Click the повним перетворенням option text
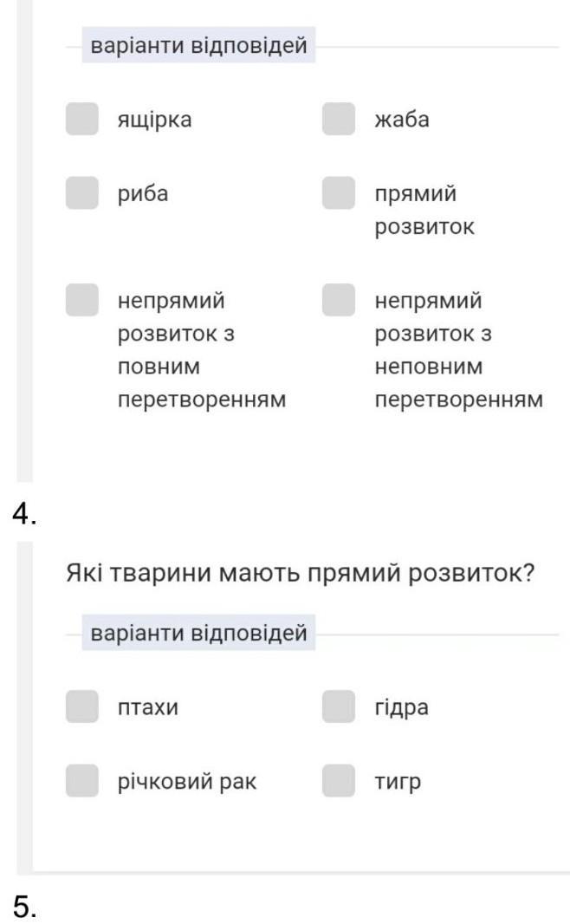 click(x=202, y=351)
